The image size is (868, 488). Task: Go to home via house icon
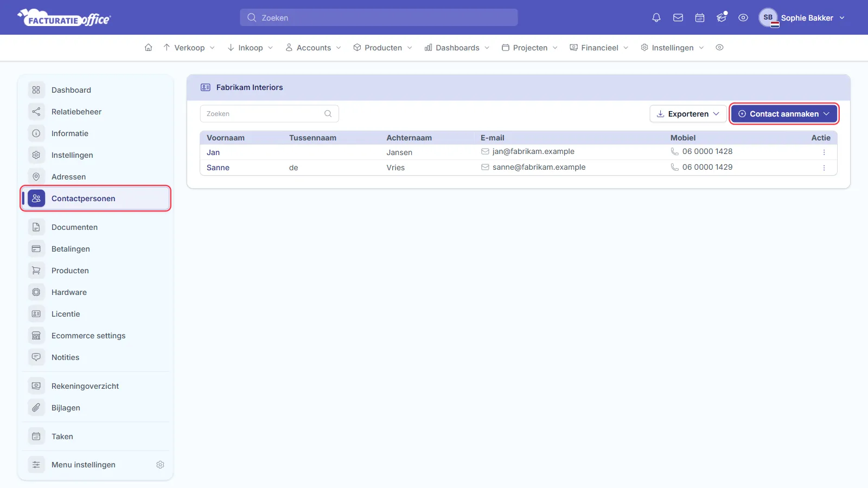click(148, 48)
